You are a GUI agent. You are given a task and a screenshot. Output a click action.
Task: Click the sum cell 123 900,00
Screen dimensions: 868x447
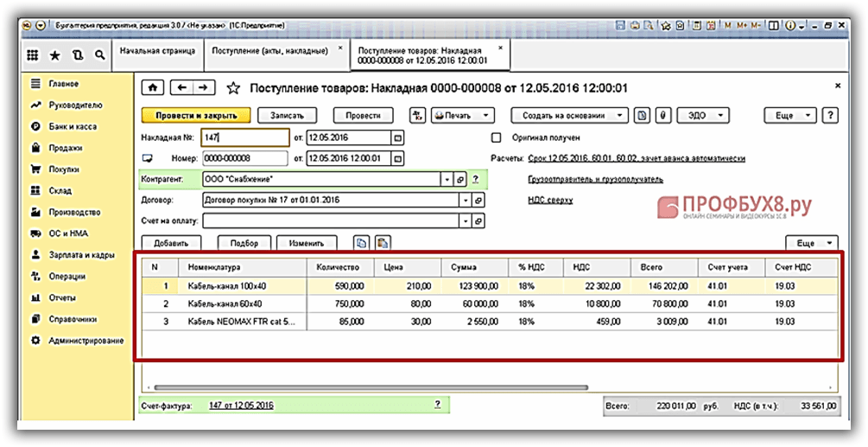click(474, 286)
